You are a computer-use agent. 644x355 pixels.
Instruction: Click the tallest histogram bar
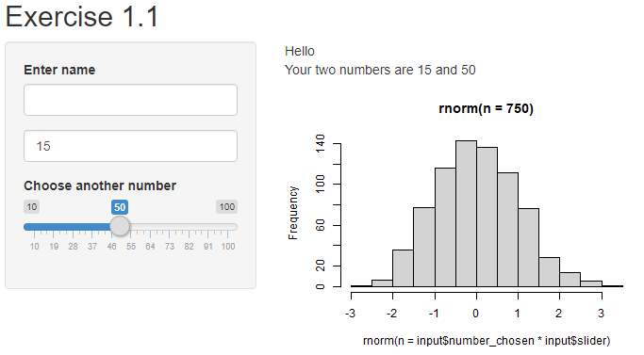(x=466, y=214)
